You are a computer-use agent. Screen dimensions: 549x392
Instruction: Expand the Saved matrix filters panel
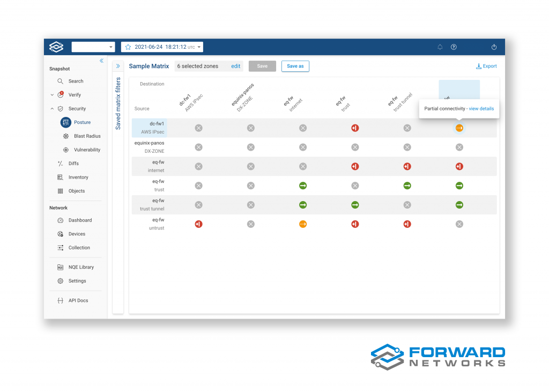(118, 66)
